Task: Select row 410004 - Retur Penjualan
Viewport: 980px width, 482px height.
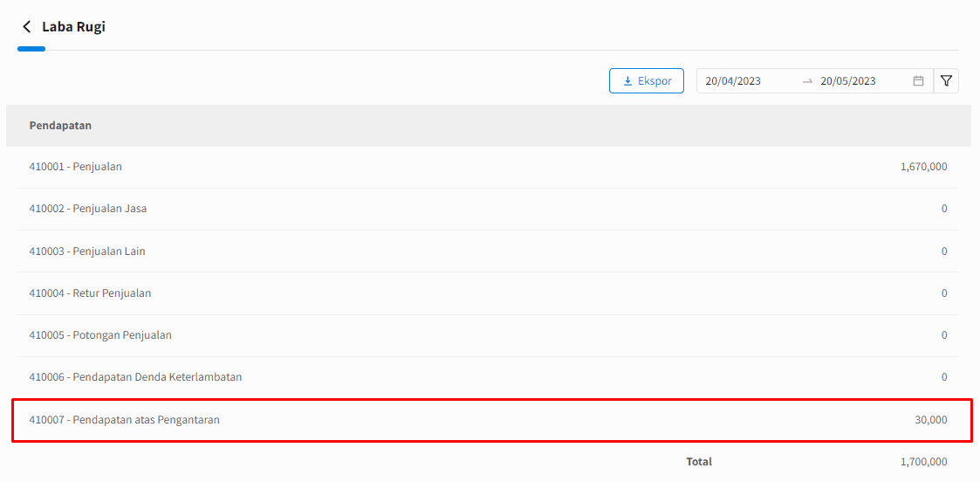Action: (488, 293)
